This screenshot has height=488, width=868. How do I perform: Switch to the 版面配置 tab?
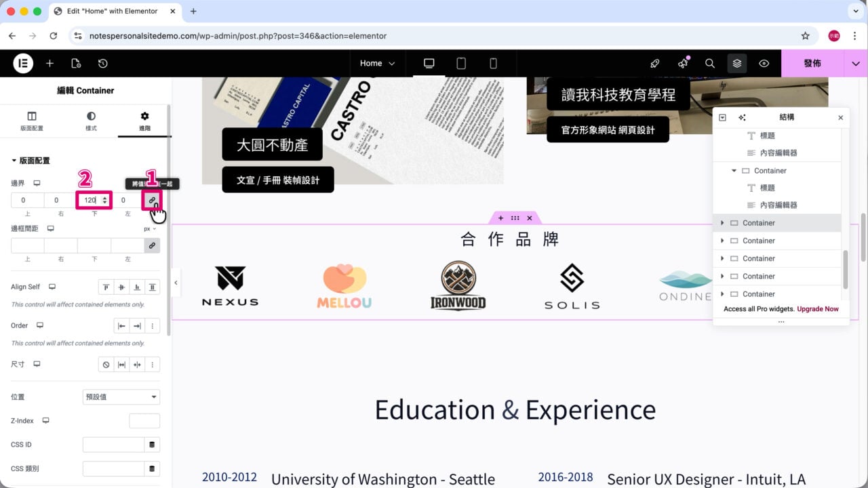coord(31,121)
